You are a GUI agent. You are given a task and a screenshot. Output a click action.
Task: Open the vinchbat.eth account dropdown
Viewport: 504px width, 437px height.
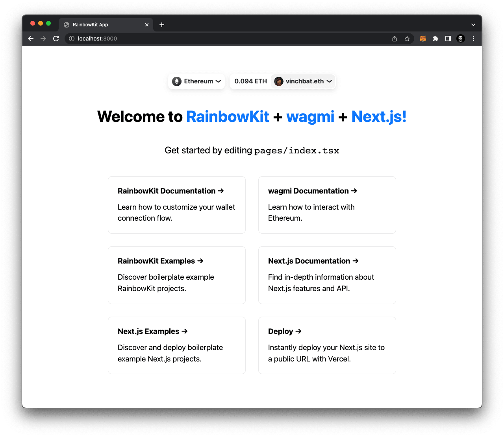[x=303, y=81]
